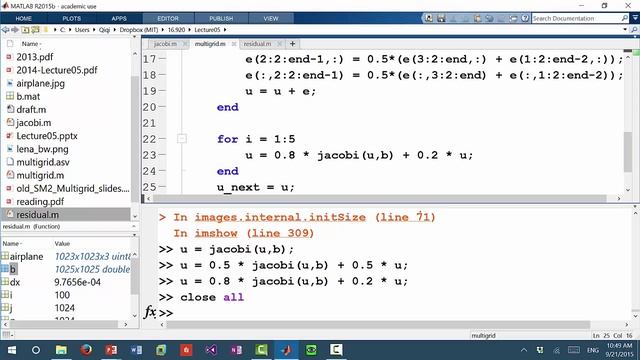
Task: Open File Explorer from taskbar
Action: (x=61, y=350)
